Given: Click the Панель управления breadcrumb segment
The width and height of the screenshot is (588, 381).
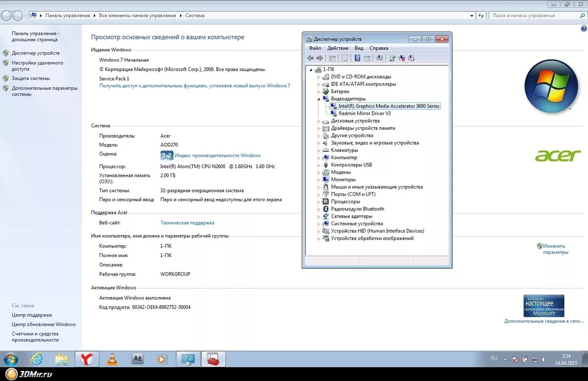Looking at the screenshot, I should click(68, 16).
